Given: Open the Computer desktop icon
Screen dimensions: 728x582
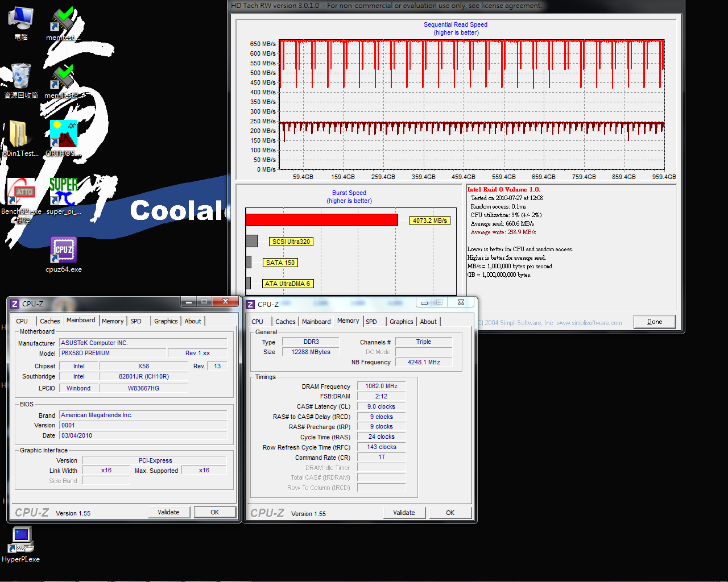Looking at the screenshot, I should coord(21,23).
